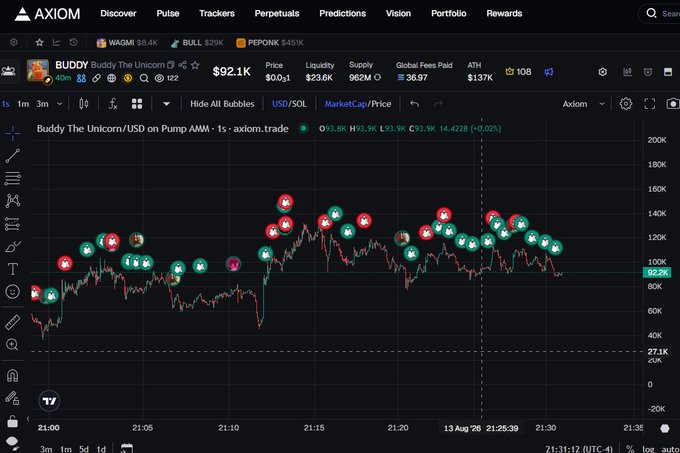Change candlestick chart type
Viewport: 680px width, 453px height.
pos(84,104)
